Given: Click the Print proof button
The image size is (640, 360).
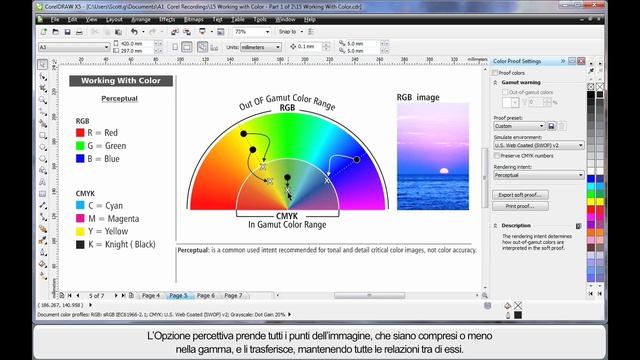Looking at the screenshot, I should tap(520, 207).
